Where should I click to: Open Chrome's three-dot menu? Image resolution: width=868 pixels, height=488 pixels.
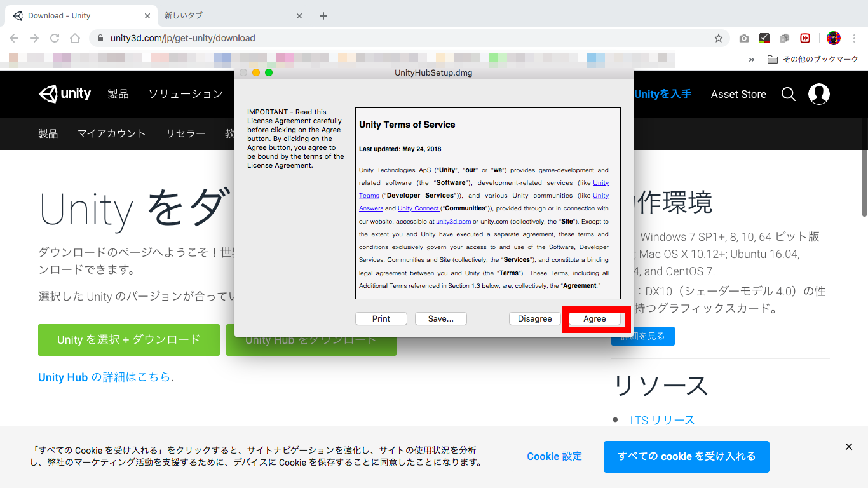[x=854, y=38]
